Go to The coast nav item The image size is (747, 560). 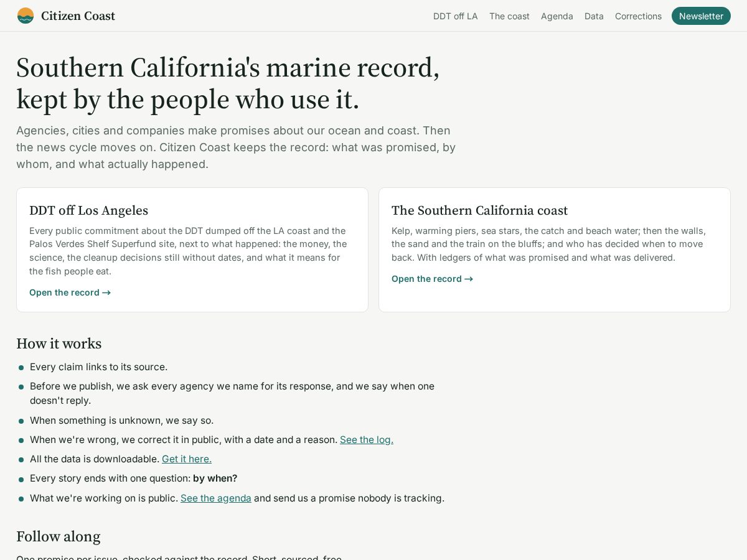[x=509, y=16]
